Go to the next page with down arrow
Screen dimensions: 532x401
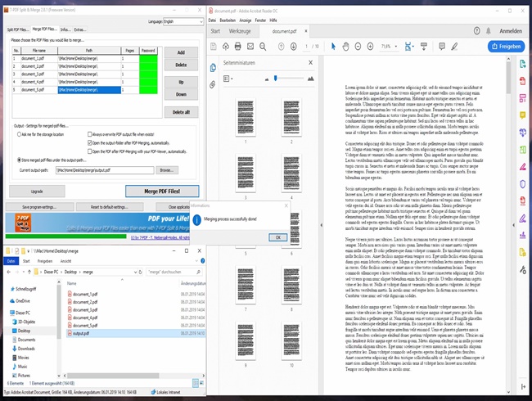pyautogui.click(x=294, y=47)
